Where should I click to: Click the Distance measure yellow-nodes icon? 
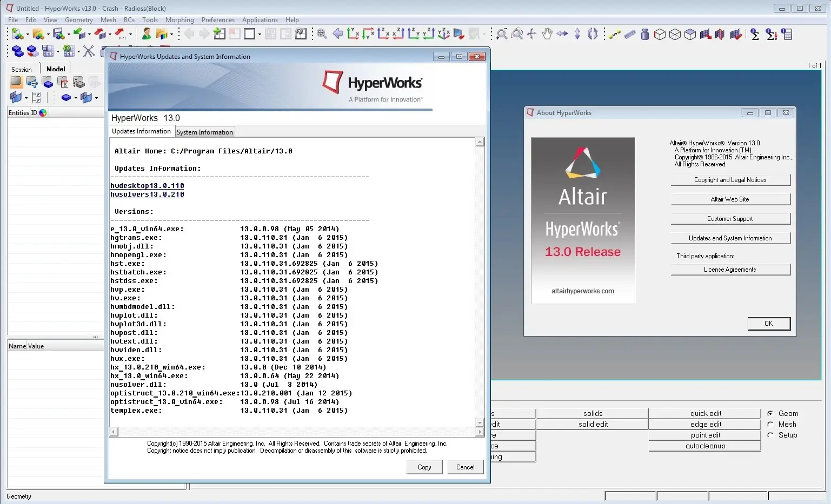click(x=614, y=34)
